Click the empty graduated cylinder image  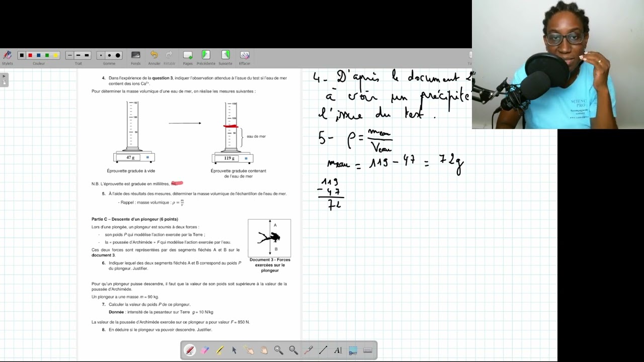(x=133, y=132)
